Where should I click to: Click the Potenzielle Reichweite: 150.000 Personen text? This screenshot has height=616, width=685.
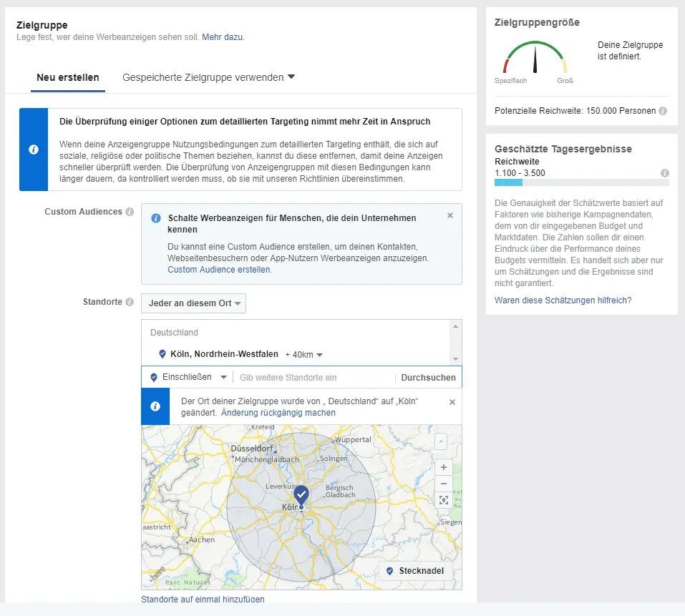pos(575,111)
